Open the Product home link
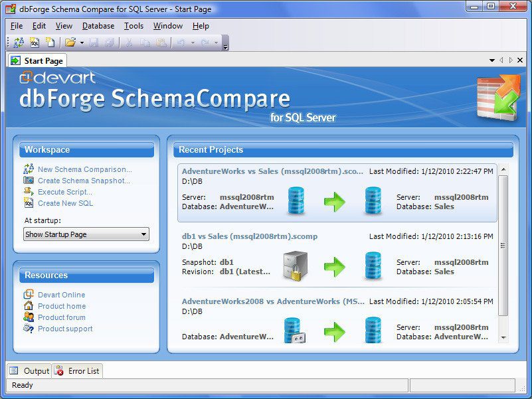Viewport: 532px width, 399px height. tap(62, 306)
